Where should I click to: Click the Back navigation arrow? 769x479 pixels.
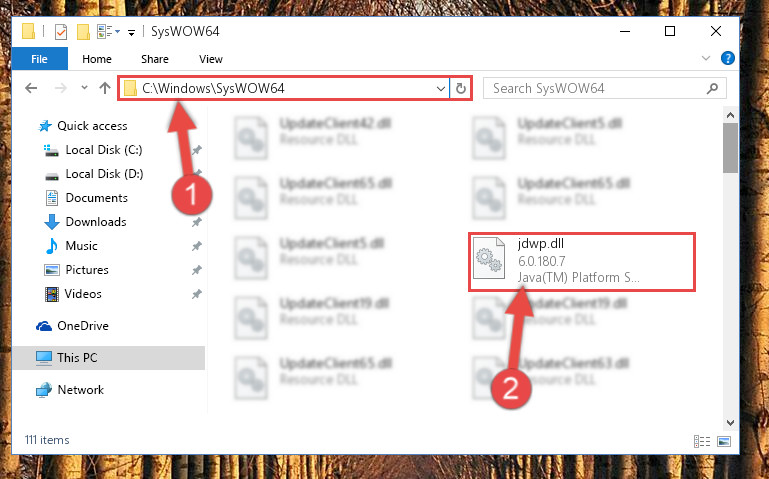click(x=31, y=88)
